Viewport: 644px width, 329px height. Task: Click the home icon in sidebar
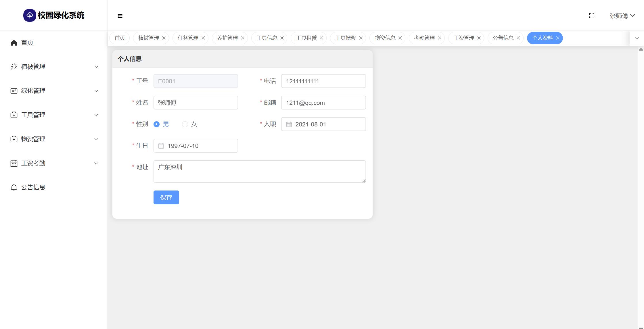tap(14, 43)
